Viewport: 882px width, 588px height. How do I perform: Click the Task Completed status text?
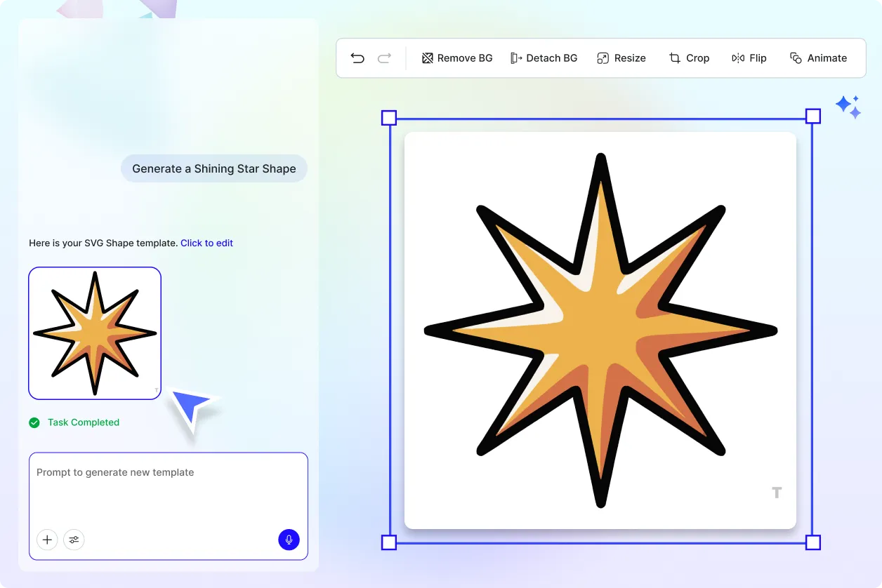tap(84, 422)
